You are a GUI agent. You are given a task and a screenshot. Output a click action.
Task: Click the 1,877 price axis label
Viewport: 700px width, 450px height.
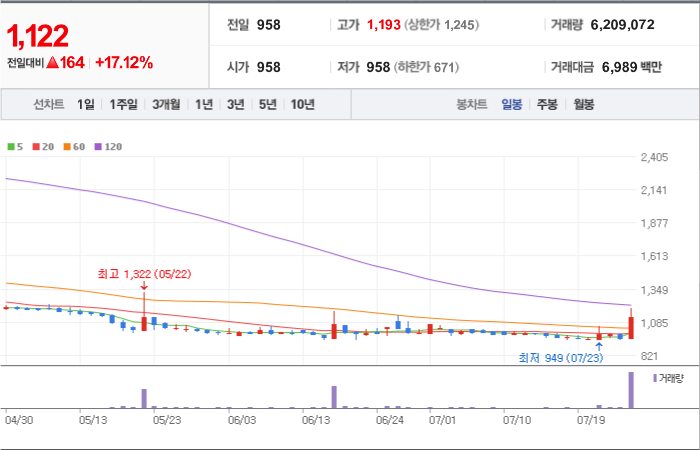[654, 223]
